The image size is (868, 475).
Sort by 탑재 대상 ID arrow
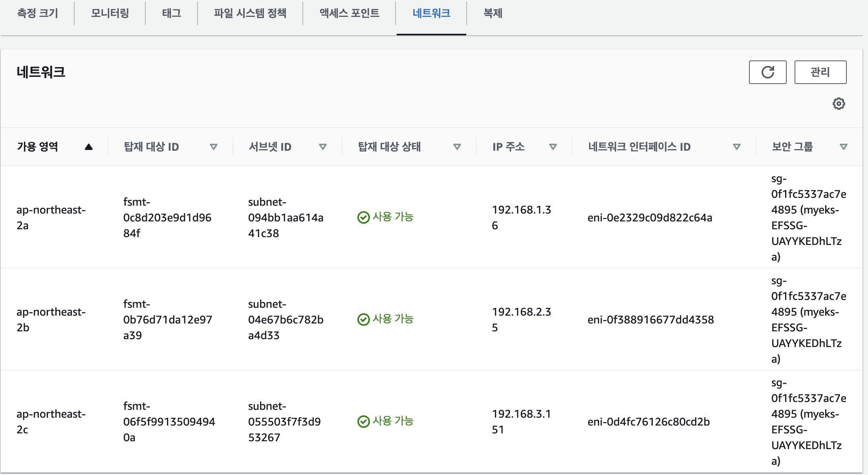[x=213, y=147]
